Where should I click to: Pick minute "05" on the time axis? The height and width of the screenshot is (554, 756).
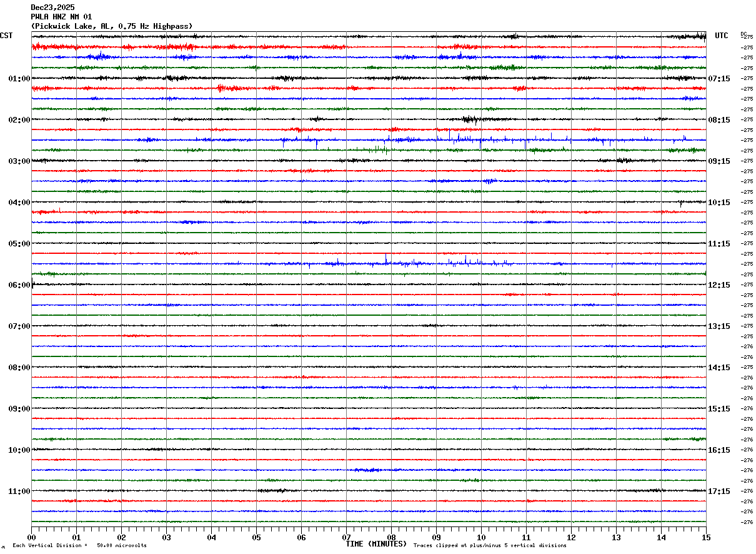(x=256, y=537)
